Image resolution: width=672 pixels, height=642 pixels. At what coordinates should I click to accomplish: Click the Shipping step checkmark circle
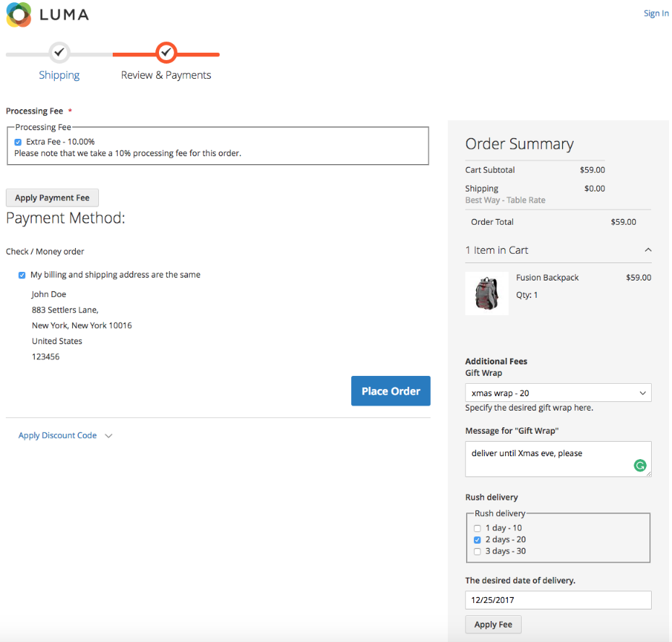[59, 53]
